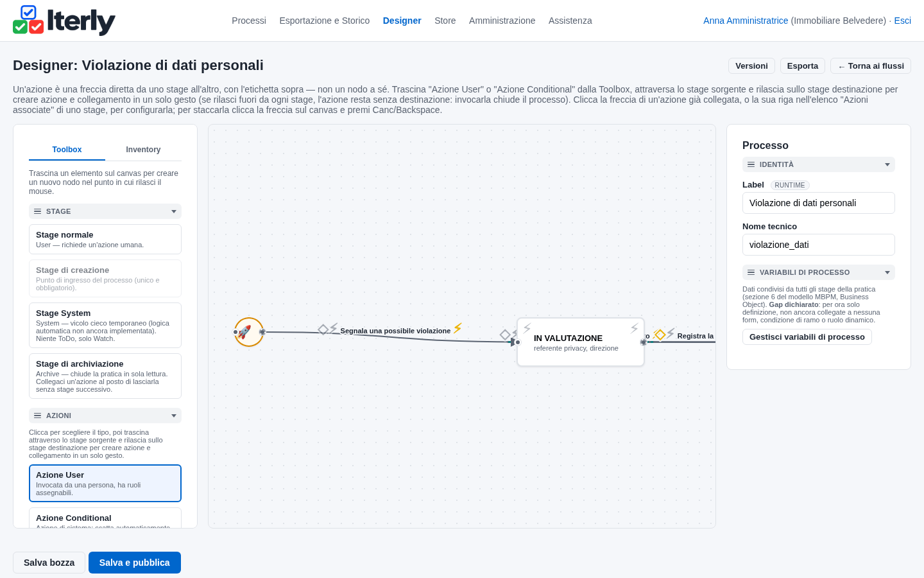Click Gestisci variabili di processo button

click(x=807, y=337)
